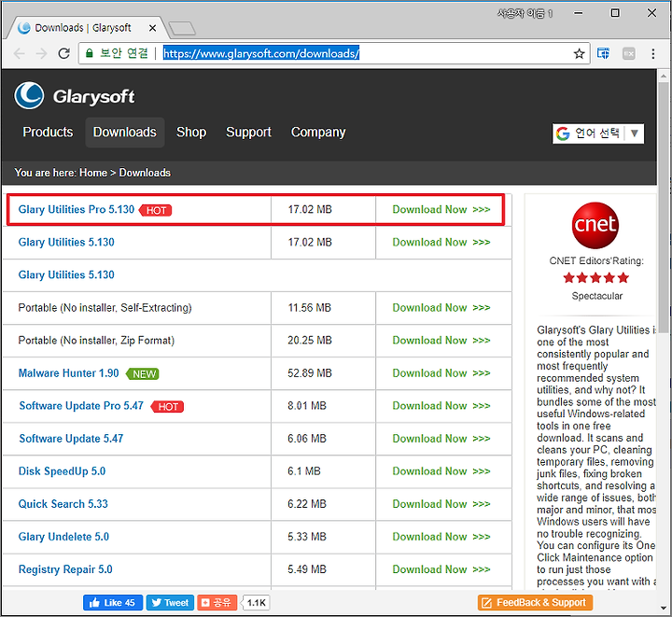
Task: Click Portable (No installer, Self-Extracting) text
Action: coord(105,308)
